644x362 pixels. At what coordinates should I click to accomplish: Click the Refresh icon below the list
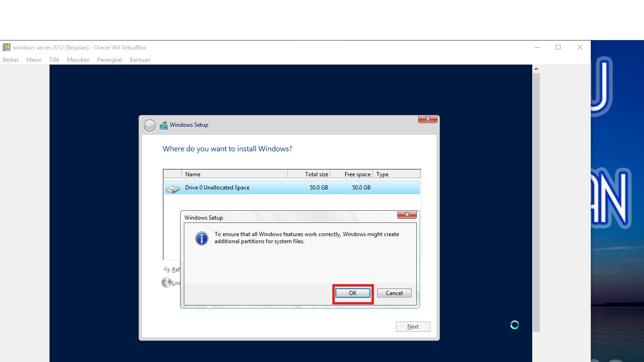[167, 270]
